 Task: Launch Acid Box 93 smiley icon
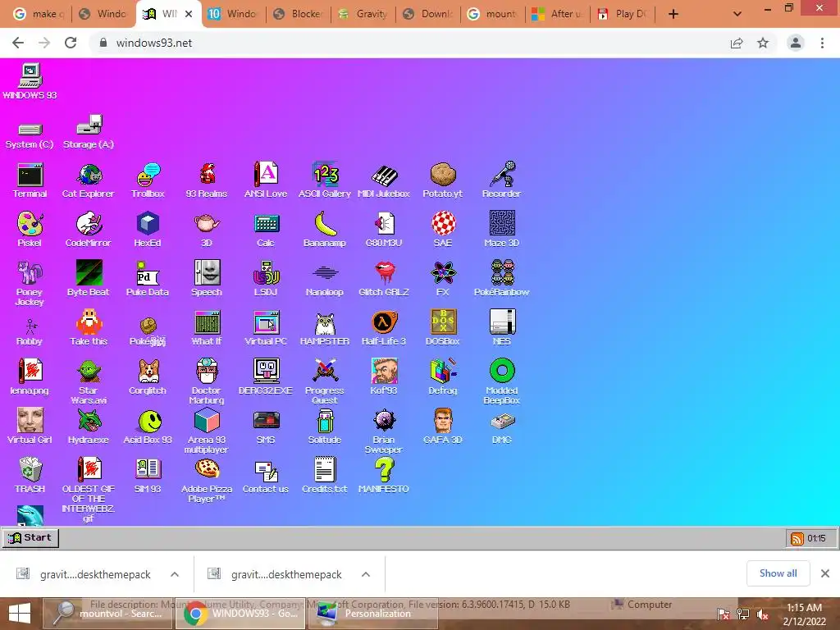pos(148,427)
